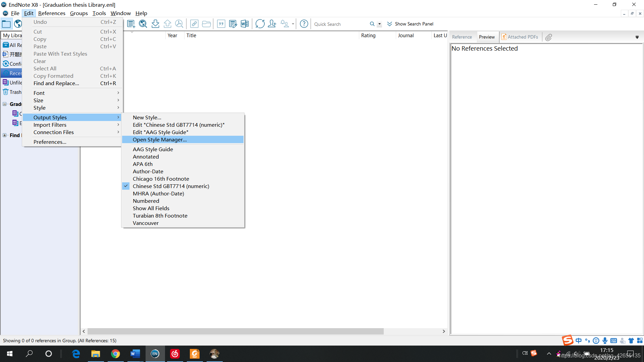
Task: Click the Share Library person-plus icon
Action: coord(272,24)
